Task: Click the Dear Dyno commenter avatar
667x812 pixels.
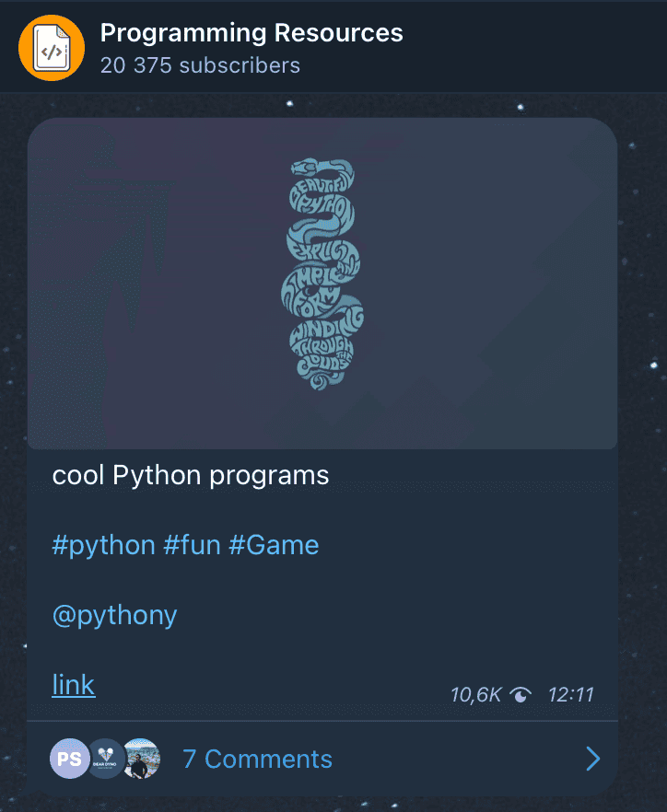Action: pos(104,760)
